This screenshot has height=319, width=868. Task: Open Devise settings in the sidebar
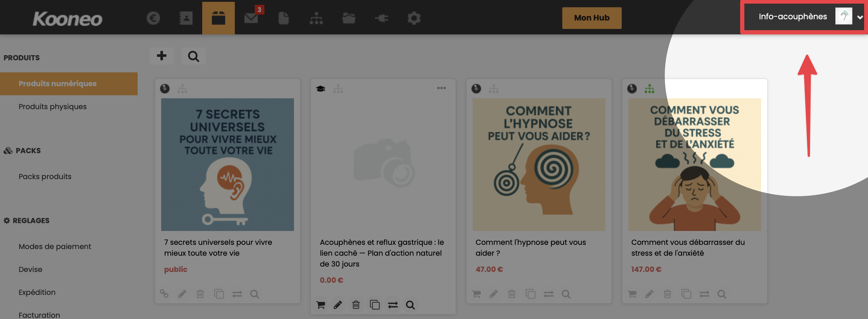coord(30,269)
